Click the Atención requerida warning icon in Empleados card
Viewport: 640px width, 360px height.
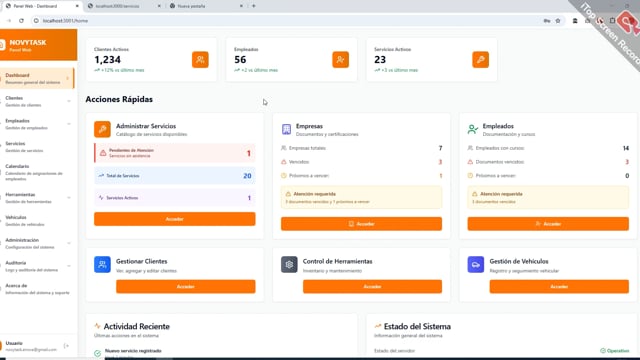coord(475,194)
